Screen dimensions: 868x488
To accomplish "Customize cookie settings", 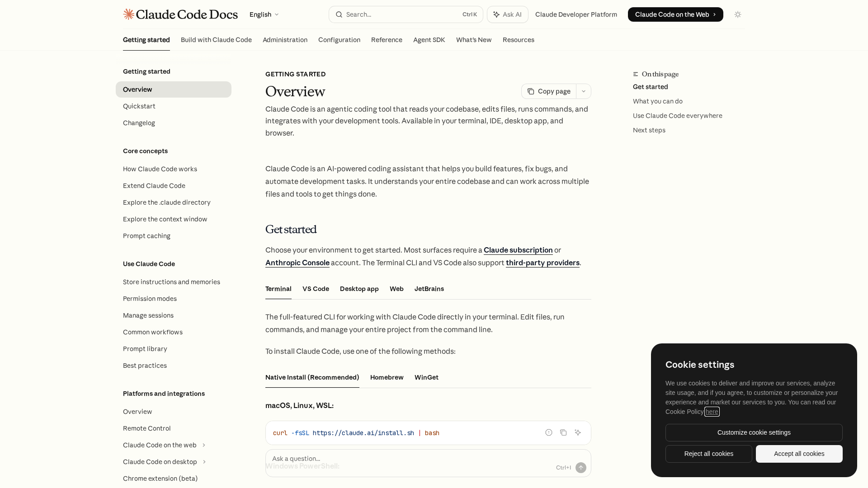I will tap(754, 432).
